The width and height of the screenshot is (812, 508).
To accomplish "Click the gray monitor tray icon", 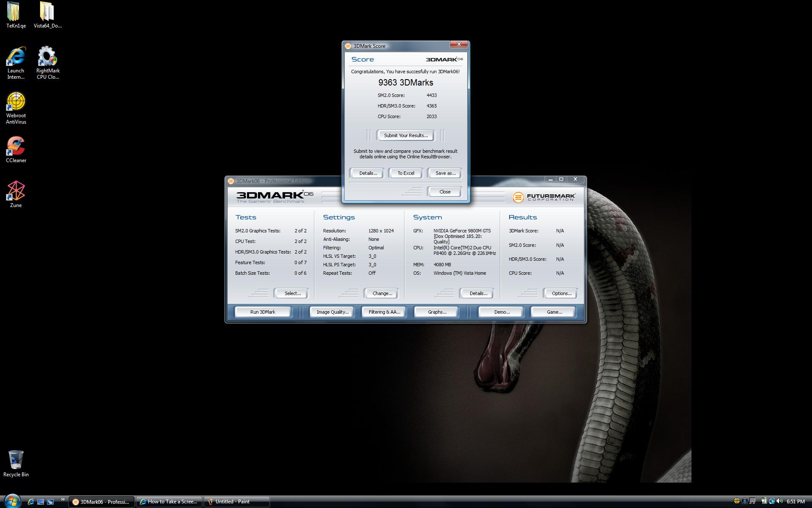I will (x=752, y=501).
